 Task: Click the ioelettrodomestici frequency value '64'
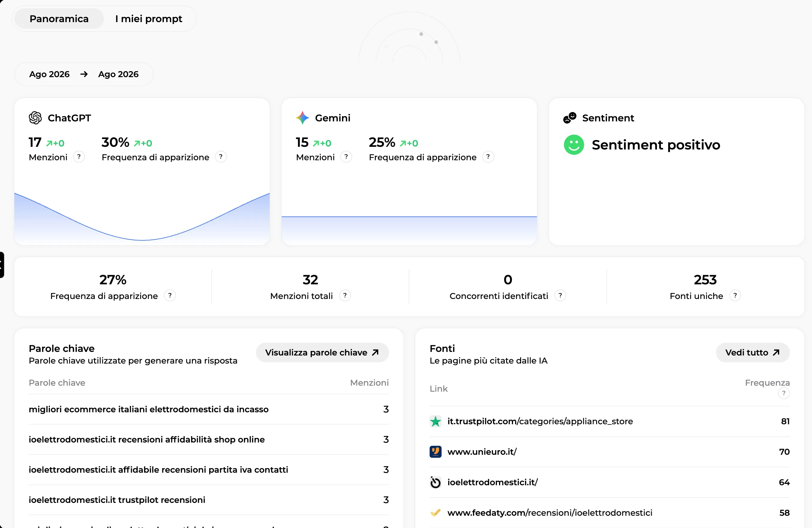pyautogui.click(x=784, y=482)
